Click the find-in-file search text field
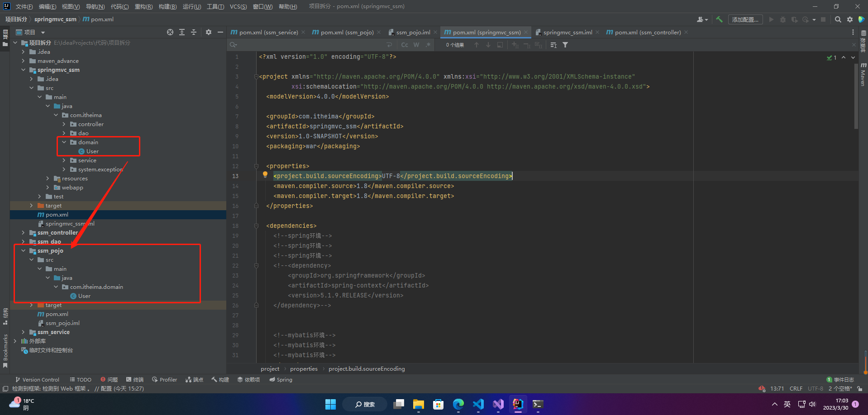The width and height of the screenshot is (868, 415). (308, 45)
